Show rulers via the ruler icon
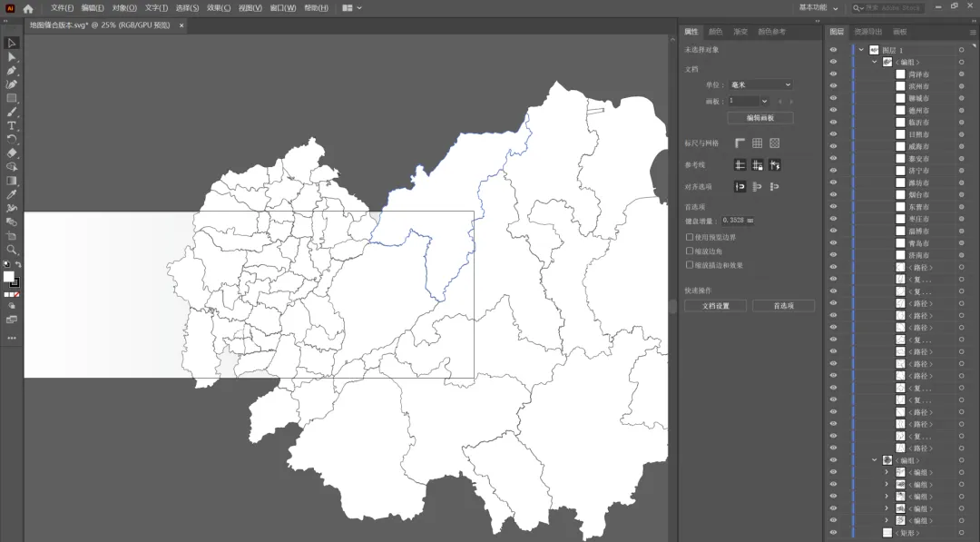980x542 pixels. click(x=740, y=143)
